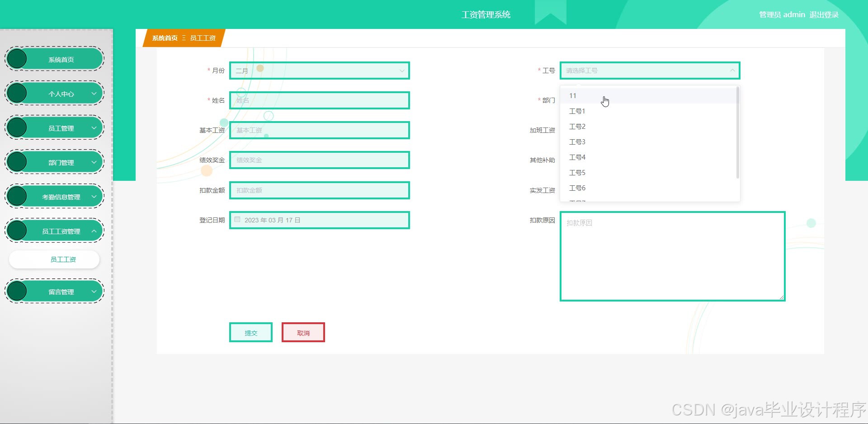This screenshot has height=424, width=868.
Task: Select 工号3 from the dropdown list
Action: coord(649,142)
